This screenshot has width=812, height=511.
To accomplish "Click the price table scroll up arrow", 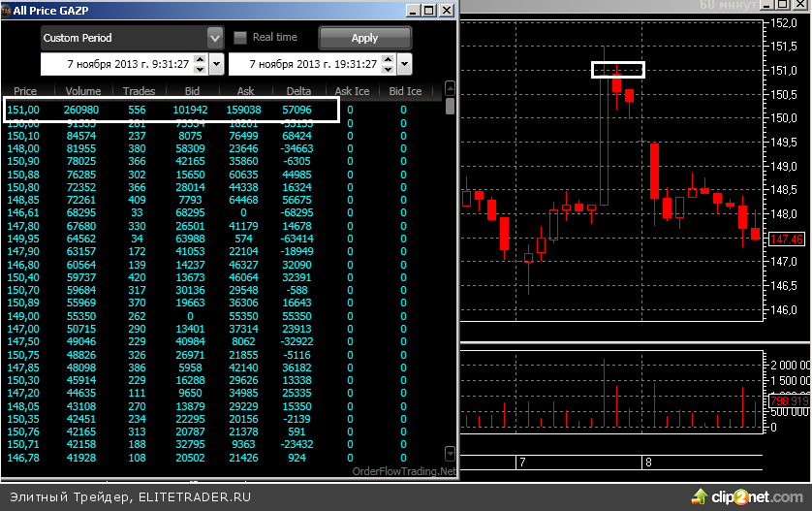I will (x=450, y=90).
